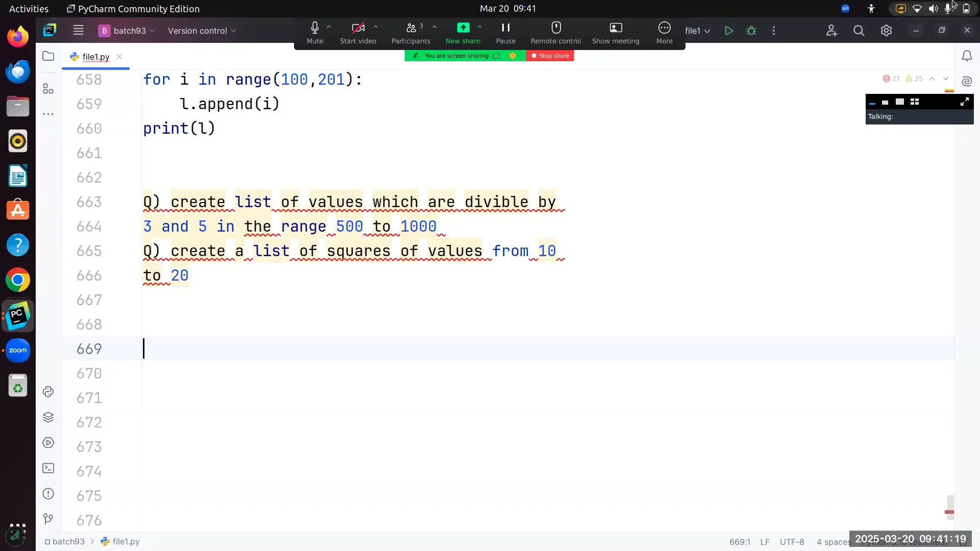Start debugging with the bug icon
Viewport: 980px width, 551px height.
[751, 31]
